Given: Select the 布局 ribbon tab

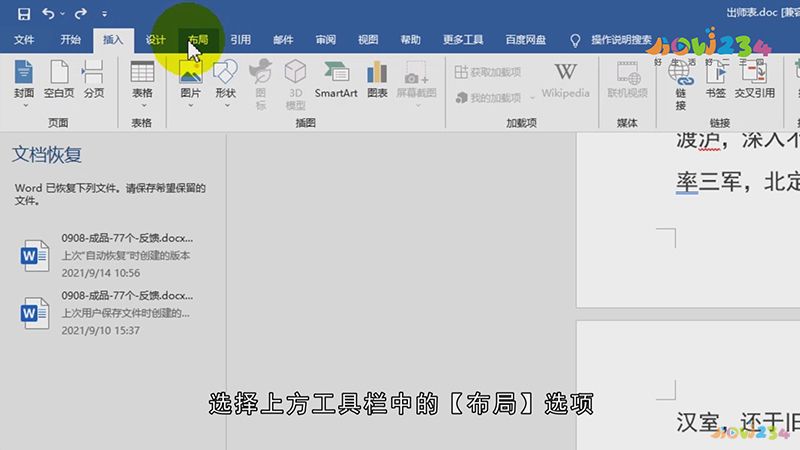Looking at the screenshot, I should tap(198, 40).
